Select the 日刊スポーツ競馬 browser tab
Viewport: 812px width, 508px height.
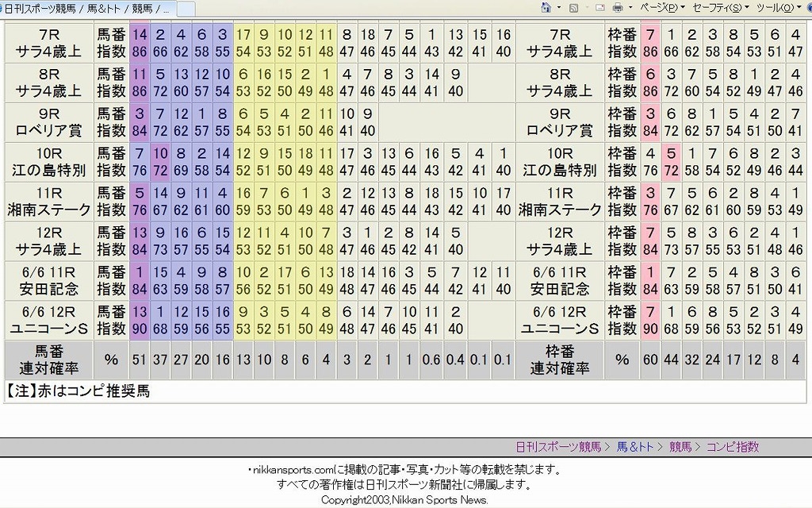[88, 8]
